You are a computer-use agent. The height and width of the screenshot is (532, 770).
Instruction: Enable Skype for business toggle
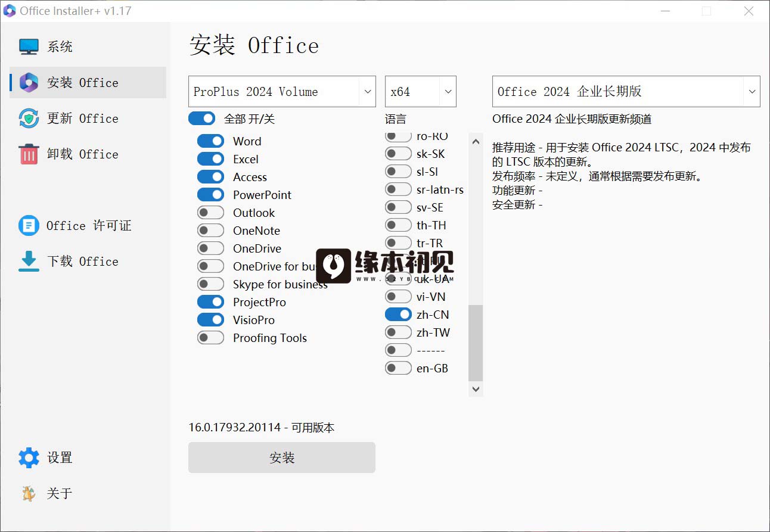pyautogui.click(x=210, y=284)
